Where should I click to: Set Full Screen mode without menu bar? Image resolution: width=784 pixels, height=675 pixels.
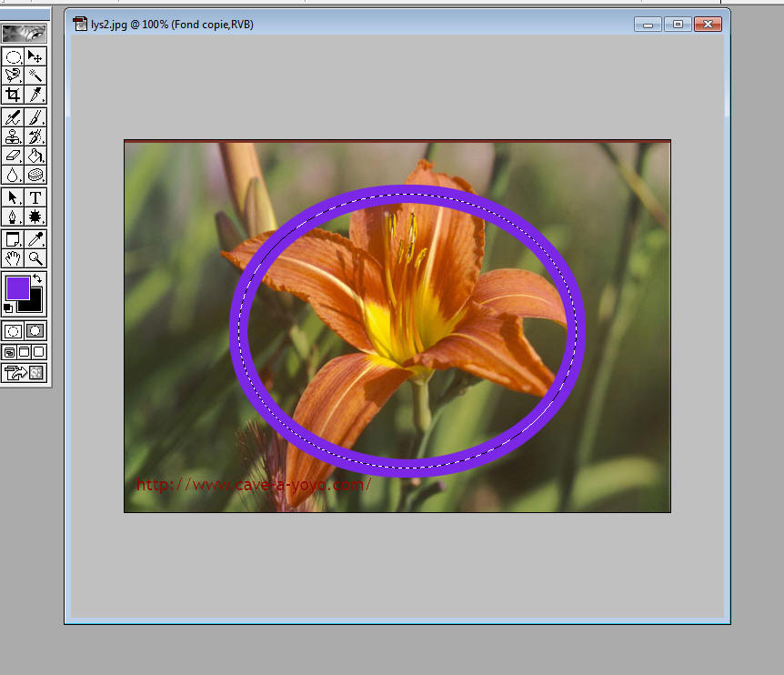coord(39,352)
